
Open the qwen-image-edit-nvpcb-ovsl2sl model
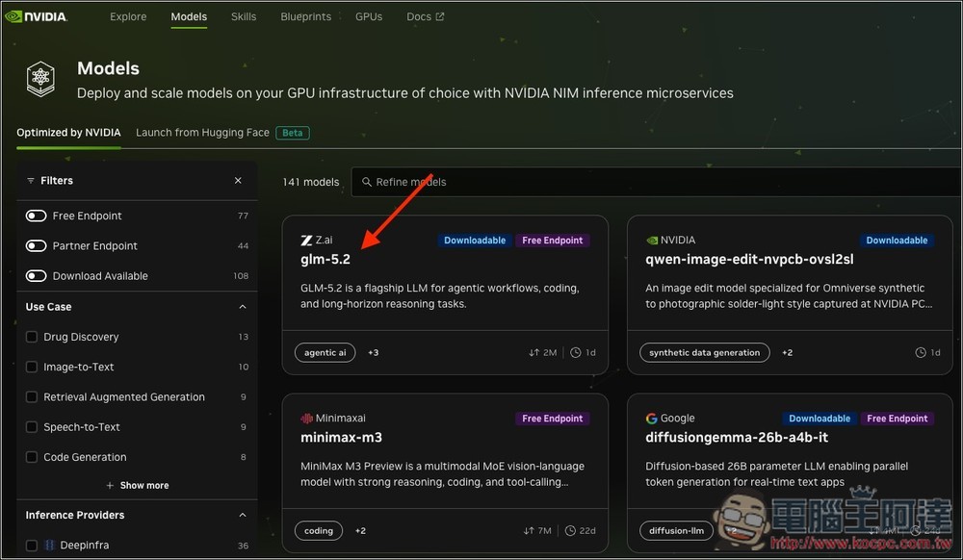pyautogui.click(x=748, y=260)
